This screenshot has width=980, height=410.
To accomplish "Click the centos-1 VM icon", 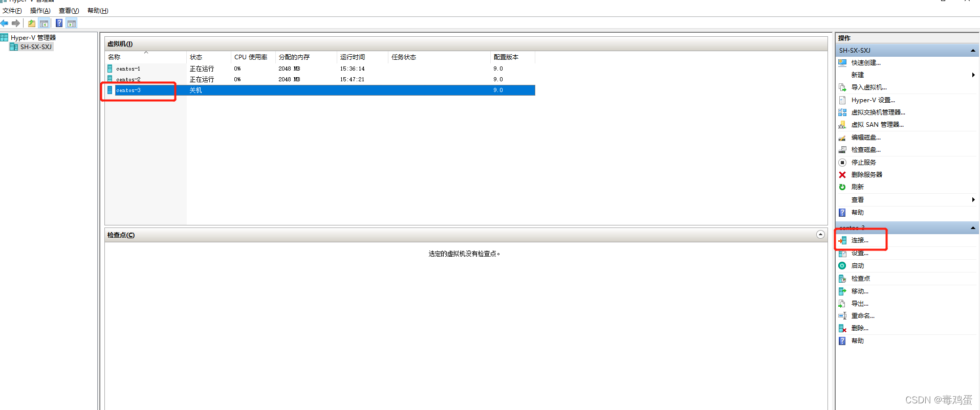I will coord(110,69).
